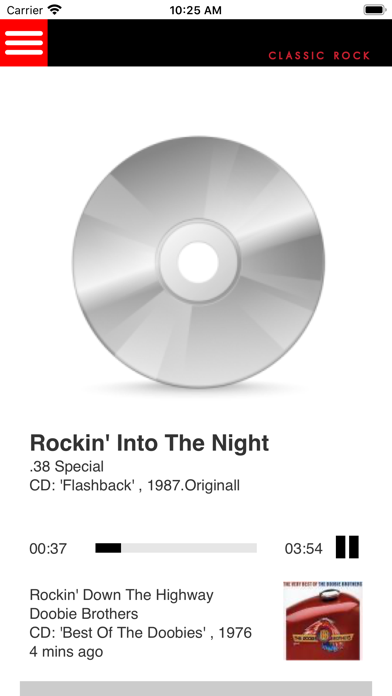This screenshot has height=696, width=392.
Task: Tap the 03:54 total duration label
Action: [x=304, y=549]
